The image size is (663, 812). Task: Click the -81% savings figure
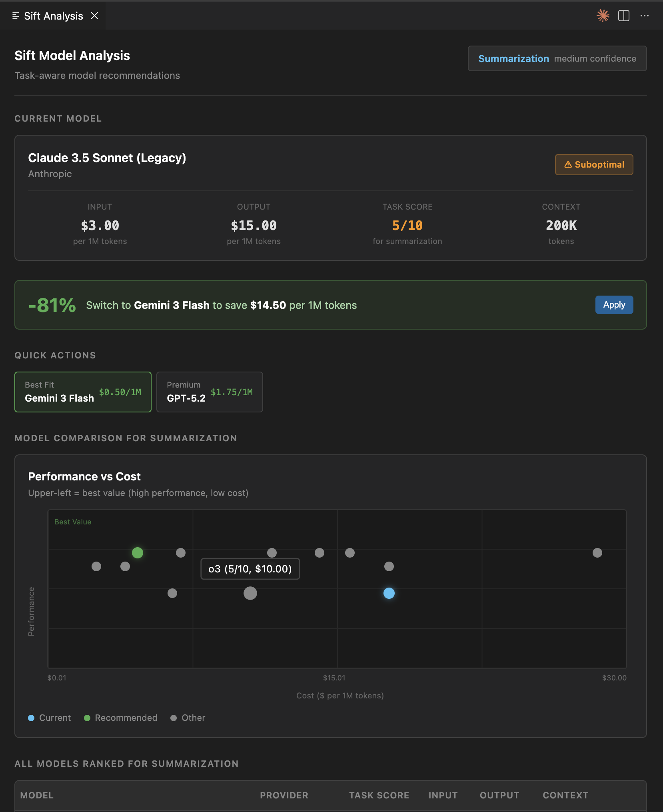point(52,305)
